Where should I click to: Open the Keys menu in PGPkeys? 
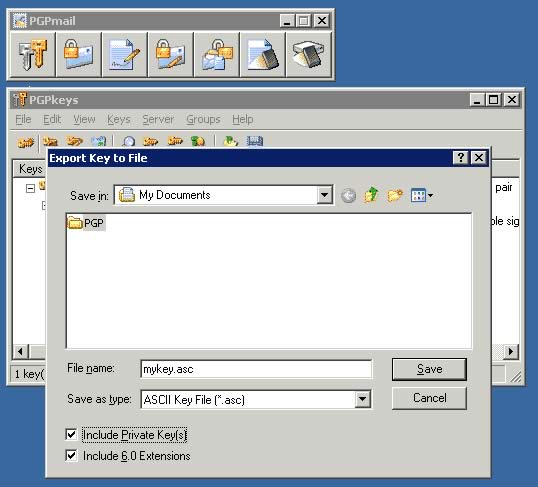(x=119, y=119)
